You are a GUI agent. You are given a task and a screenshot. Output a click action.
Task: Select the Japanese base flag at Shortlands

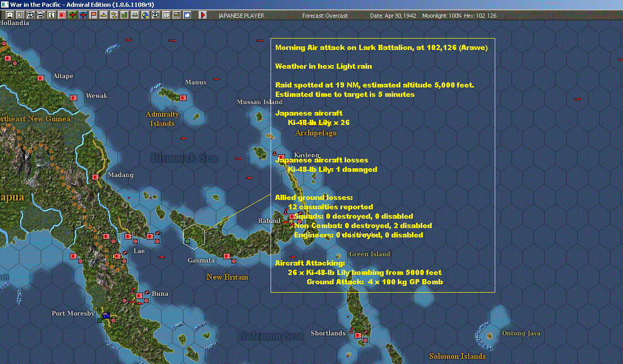point(358,335)
